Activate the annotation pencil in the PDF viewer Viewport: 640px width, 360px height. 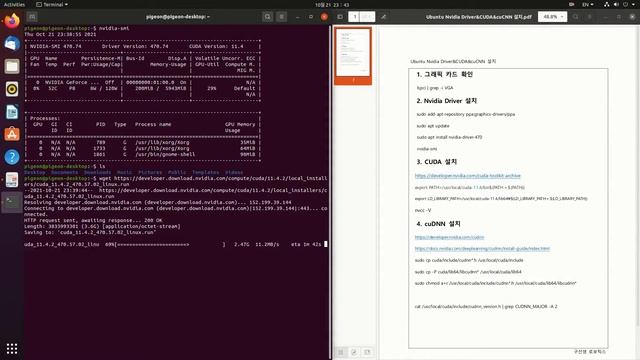click(383, 17)
